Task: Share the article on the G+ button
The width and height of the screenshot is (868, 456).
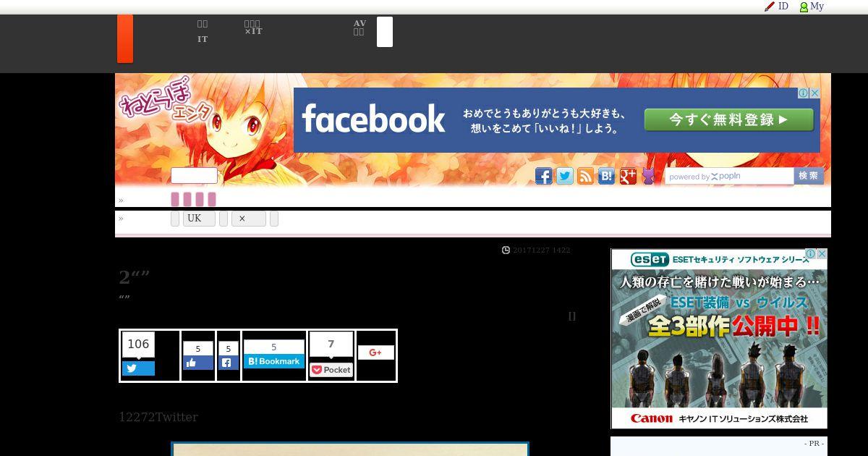Action: click(375, 352)
